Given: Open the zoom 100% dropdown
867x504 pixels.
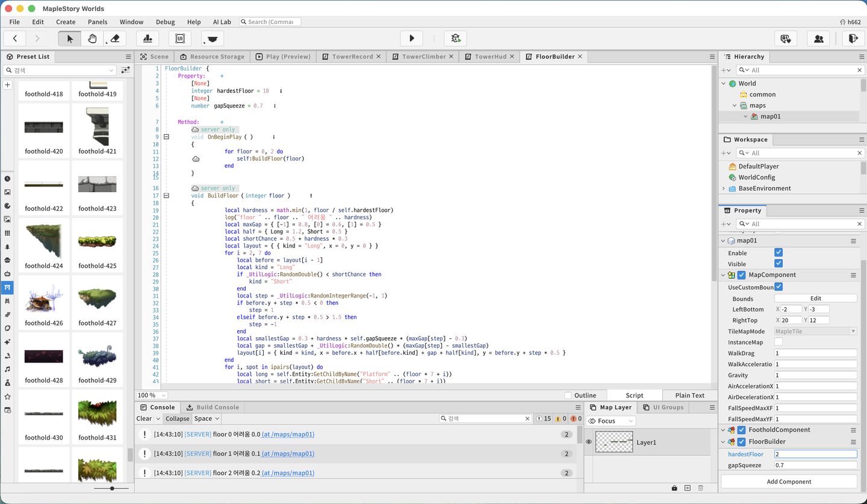Looking at the screenshot, I should pos(151,396).
